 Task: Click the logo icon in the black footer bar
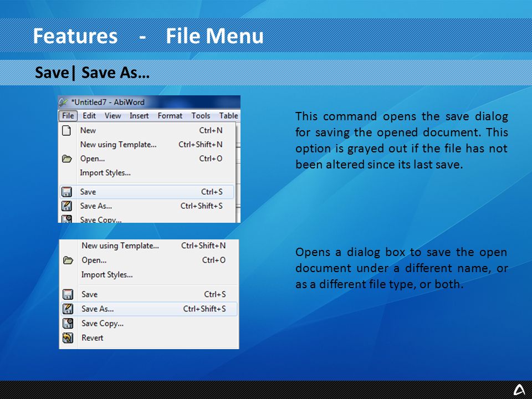(519, 390)
